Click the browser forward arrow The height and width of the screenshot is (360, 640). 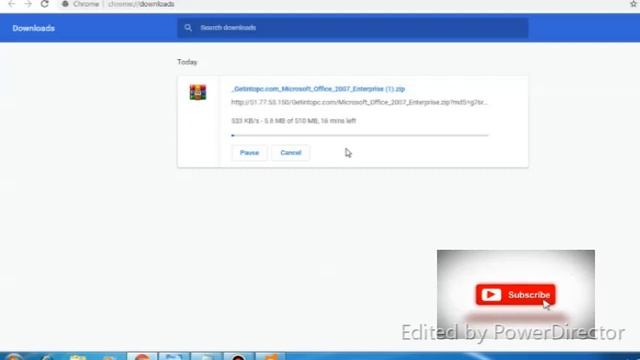coord(28,4)
